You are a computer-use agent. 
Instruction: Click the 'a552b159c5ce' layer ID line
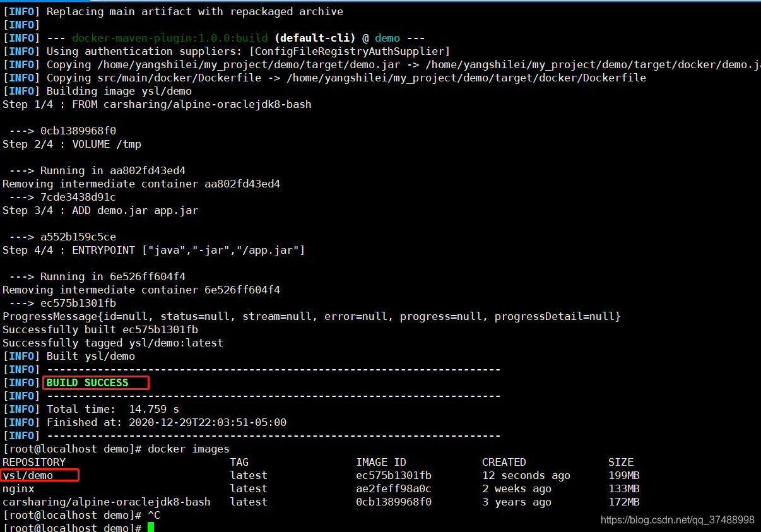pyautogui.click(x=62, y=237)
